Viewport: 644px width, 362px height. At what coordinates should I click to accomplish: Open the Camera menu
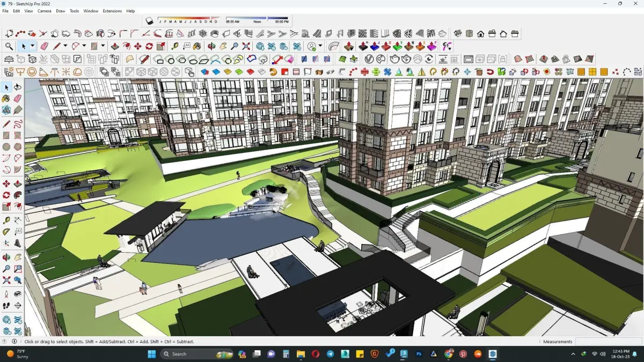[45, 11]
